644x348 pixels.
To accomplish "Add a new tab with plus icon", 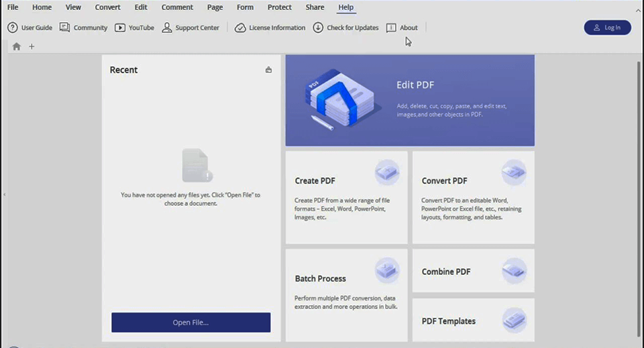I will [x=32, y=46].
